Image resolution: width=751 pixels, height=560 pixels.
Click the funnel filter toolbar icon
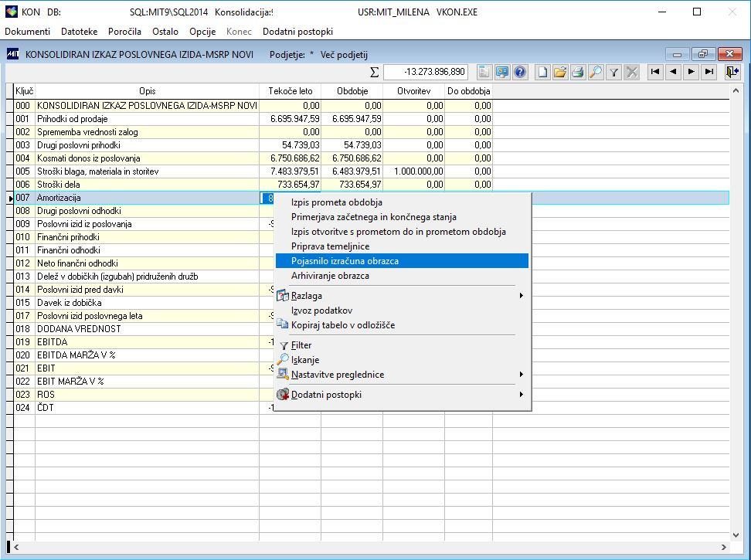point(613,72)
